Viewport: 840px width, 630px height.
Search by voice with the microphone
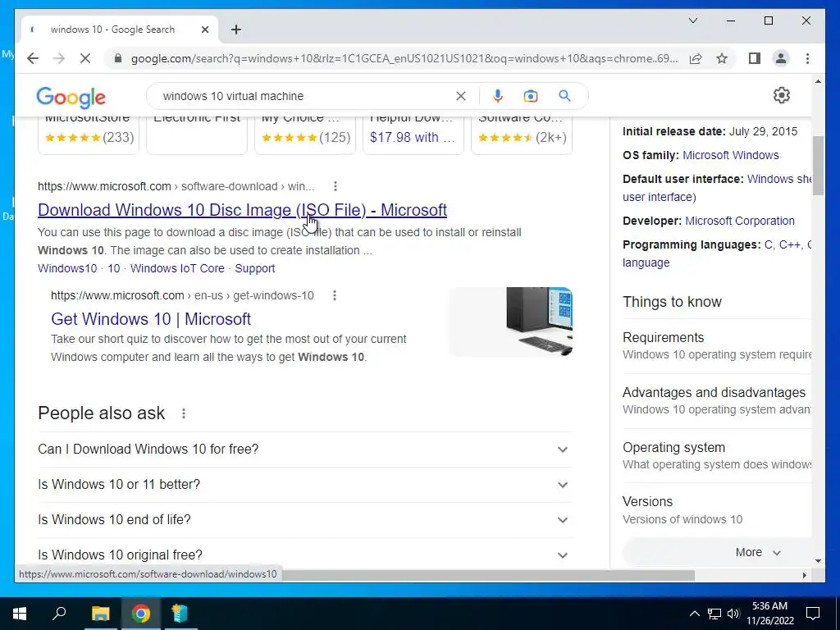pos(498,96)
